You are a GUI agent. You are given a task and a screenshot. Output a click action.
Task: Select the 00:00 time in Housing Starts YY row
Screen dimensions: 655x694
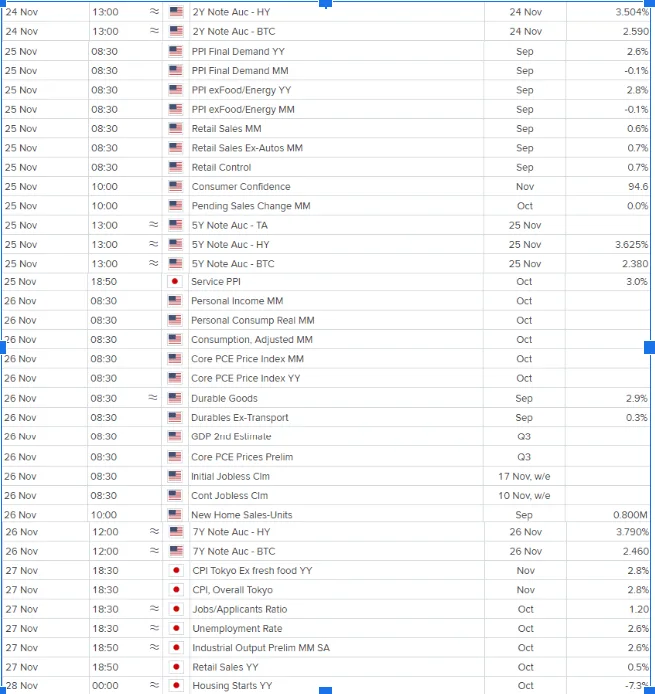click(105, 686)
